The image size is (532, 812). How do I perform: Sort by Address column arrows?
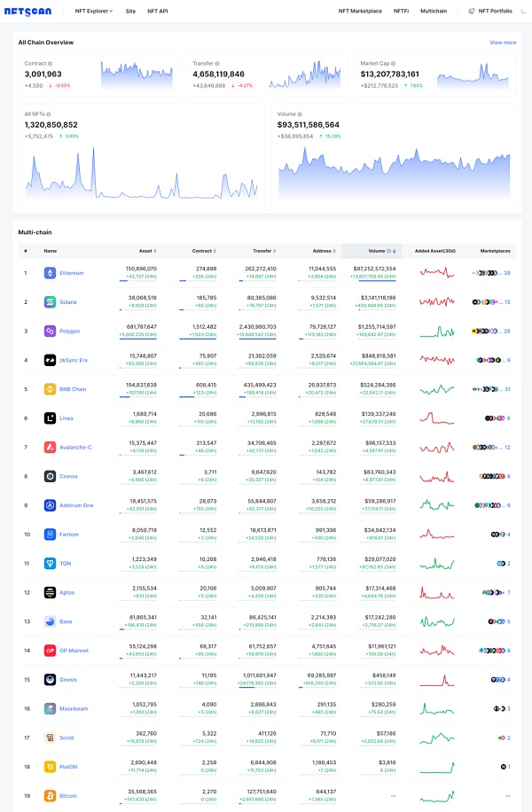[334, 251]
